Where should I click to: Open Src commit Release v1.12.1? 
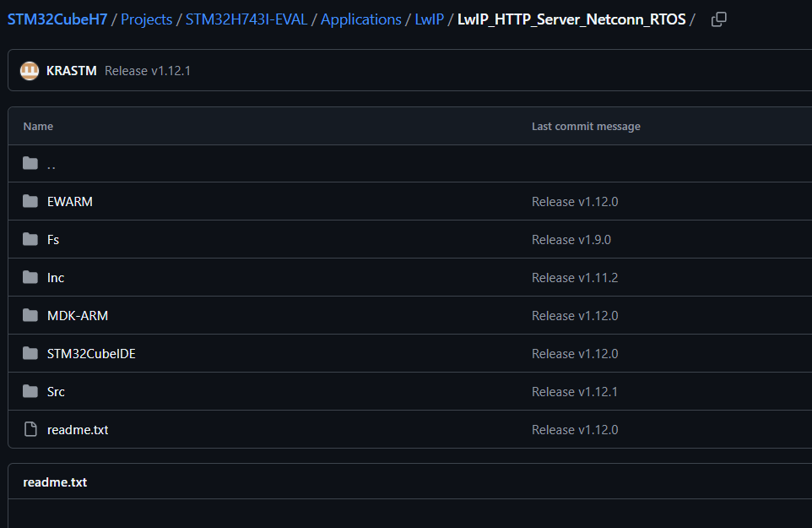[x=575, y=392]
